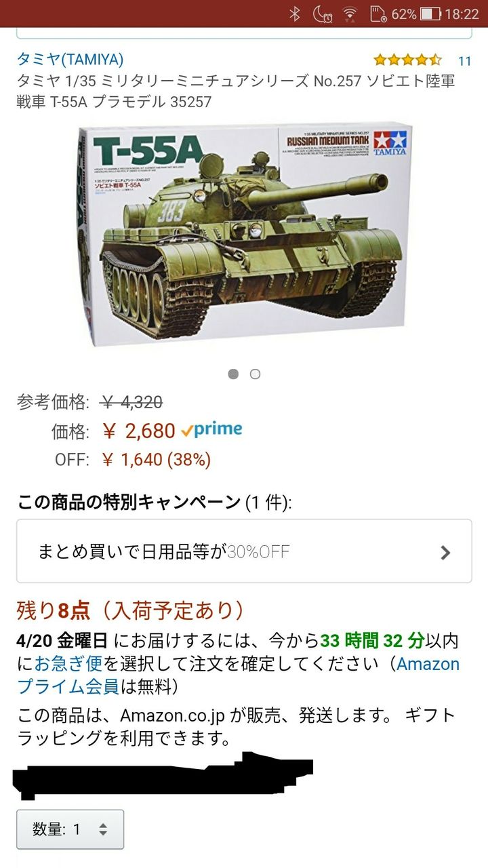488x868 pixels.
Task: Tap the battery level icon
Action: (430, 14)
